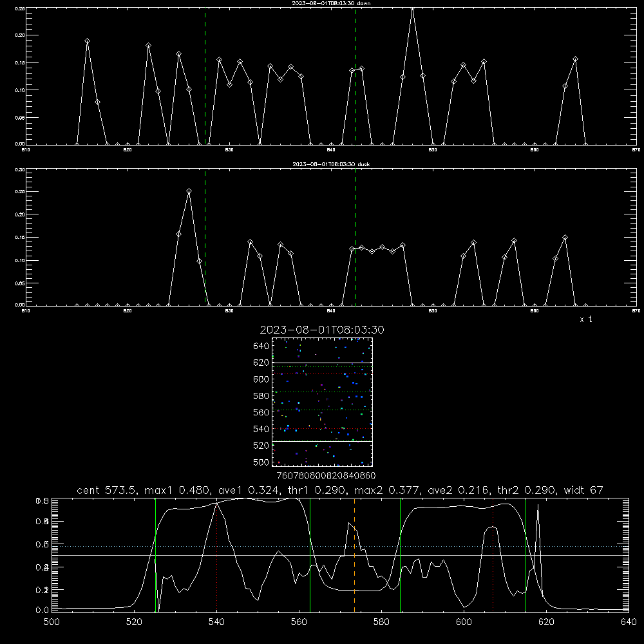Click the "580" y-axis label of scatter image

coord(261,396)
